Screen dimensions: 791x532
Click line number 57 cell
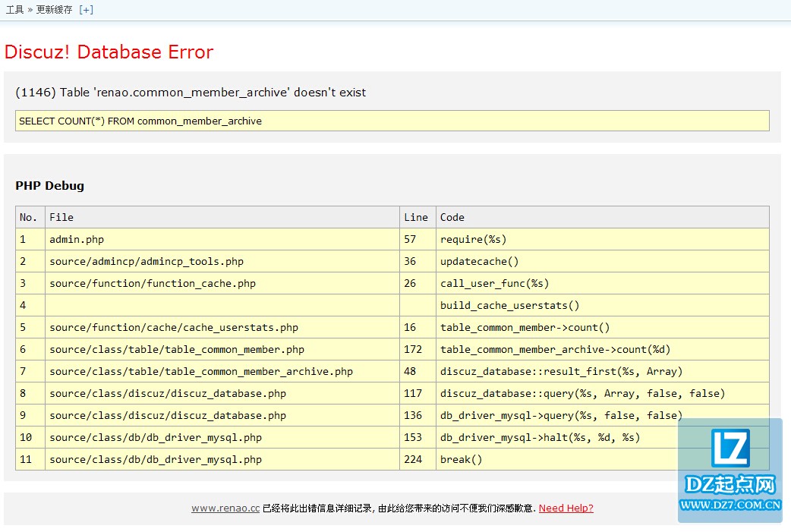point(418,240)
